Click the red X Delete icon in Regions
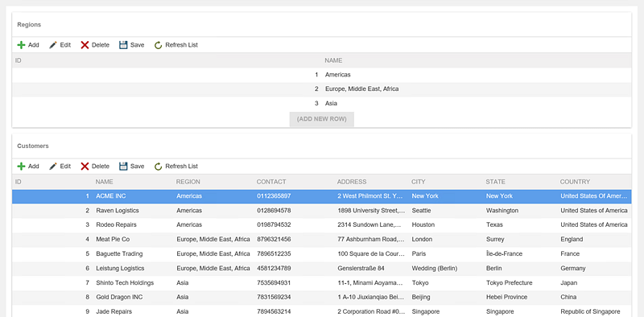Viewport: 644px width, 317px height. coord(85,45)
